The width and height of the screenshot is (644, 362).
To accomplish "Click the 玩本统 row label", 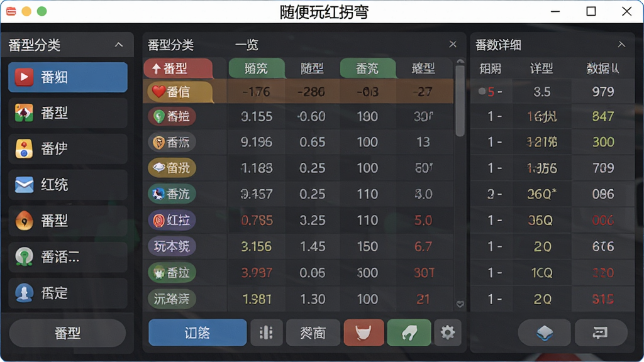I will point(172,246).
